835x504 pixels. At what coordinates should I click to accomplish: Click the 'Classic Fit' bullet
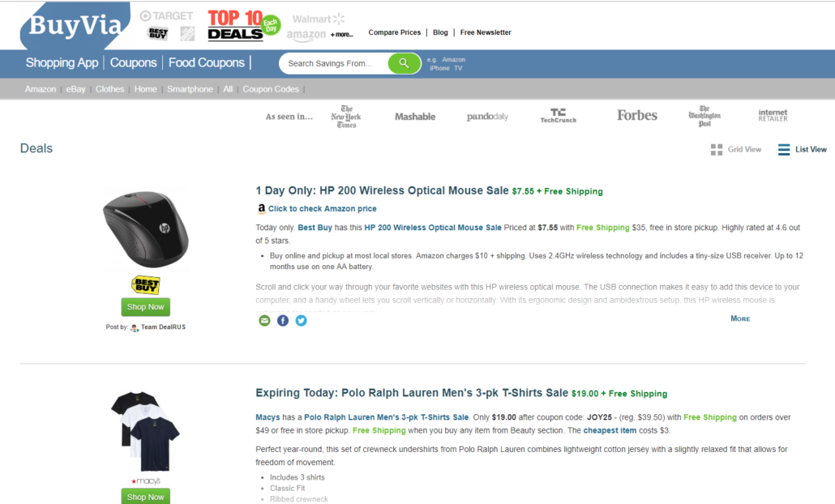tap(288, 488)
